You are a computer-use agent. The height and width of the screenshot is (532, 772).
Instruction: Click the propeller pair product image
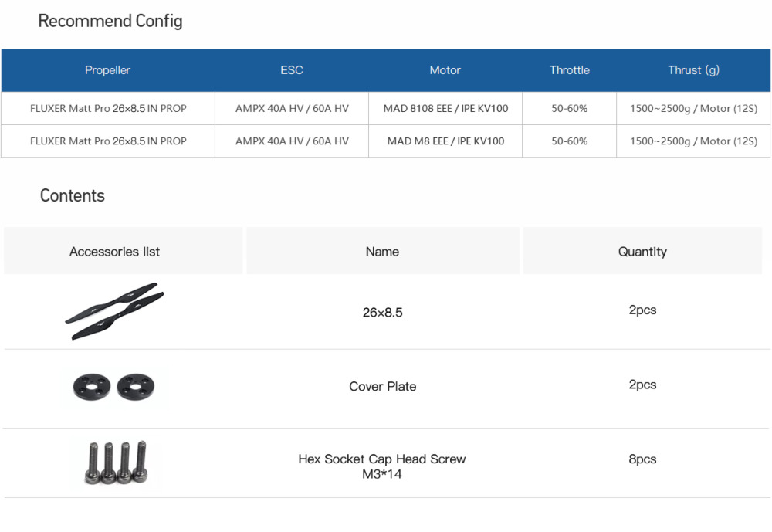coord(114,311)
